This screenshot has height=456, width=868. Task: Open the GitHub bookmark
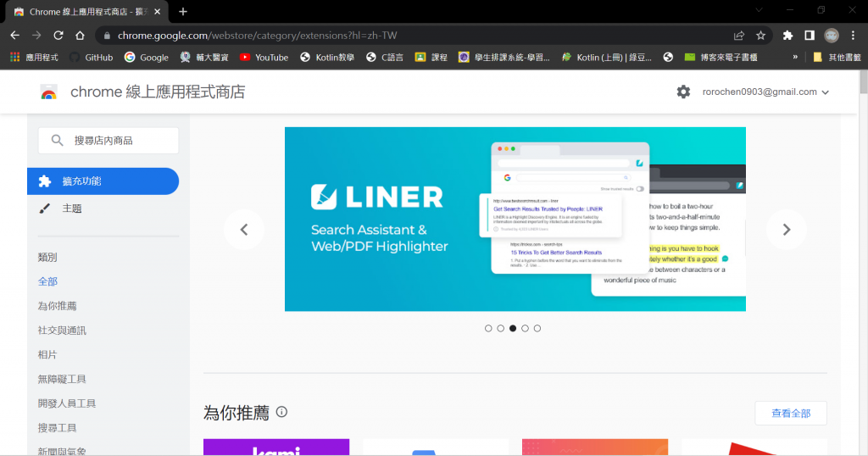92,57
